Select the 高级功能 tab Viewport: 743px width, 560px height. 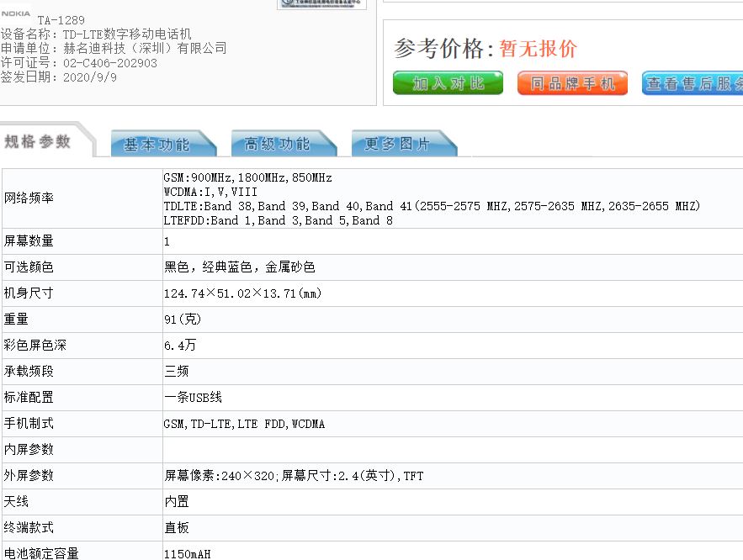point(278,145)
